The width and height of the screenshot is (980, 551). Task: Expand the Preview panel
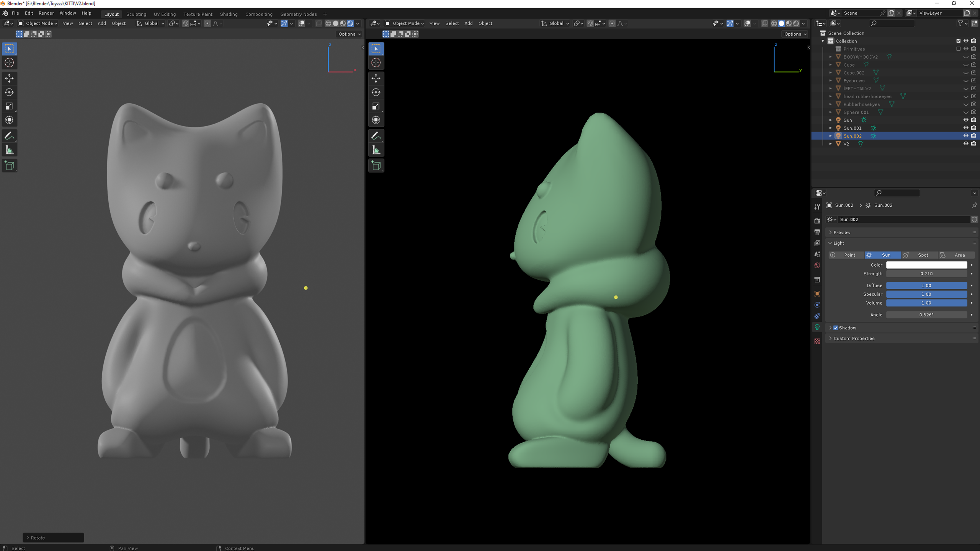[x=842, y=232]
